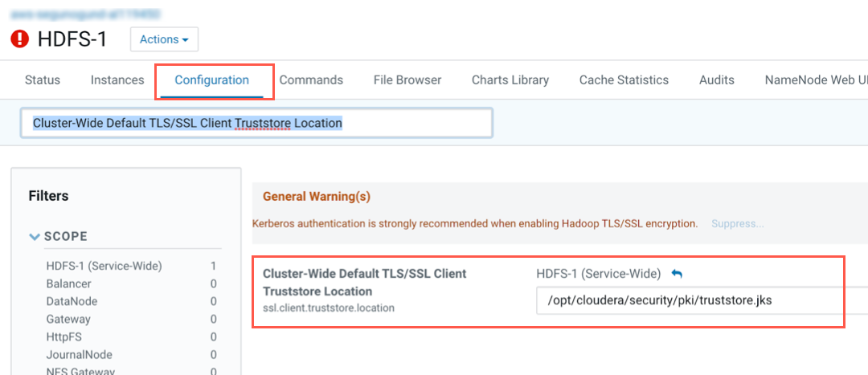Click the red HDFS-1 health alert icon

pyautogui.click(x=19, y=39)
